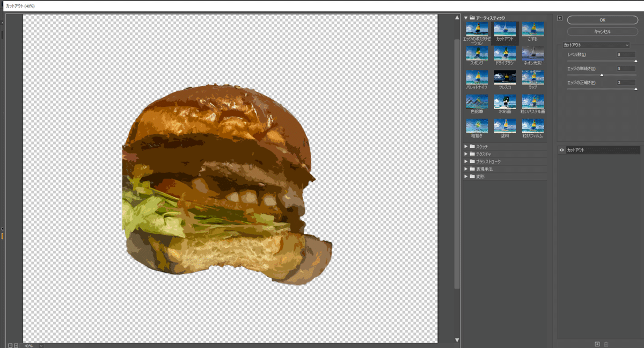Expand the テクスチャ filter folder
The height and width of the screenshot is (348, 644).
pos(466,154)
